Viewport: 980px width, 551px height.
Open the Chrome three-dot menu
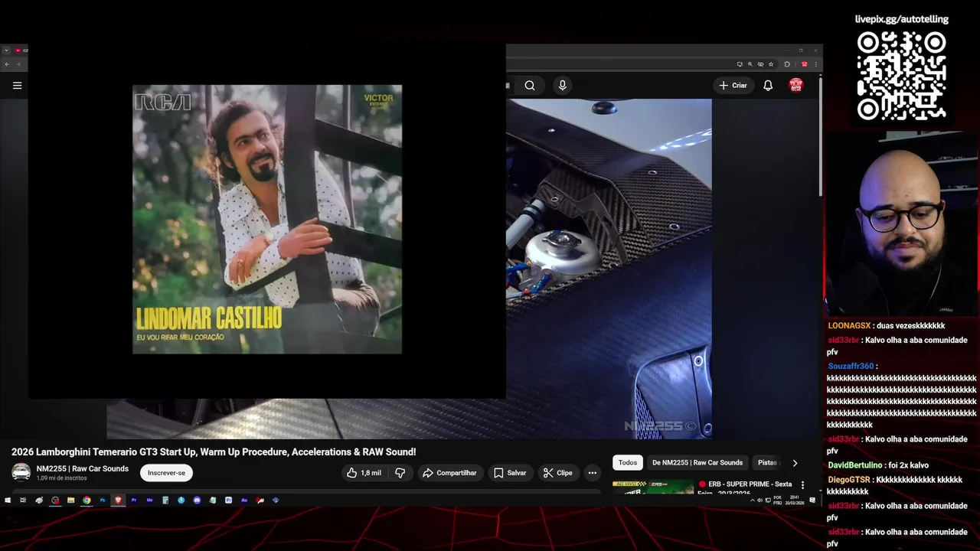816,64
